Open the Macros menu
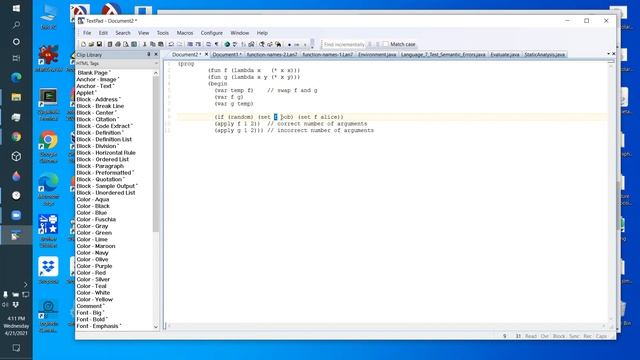640x360 pixels. tap(185, 33)
